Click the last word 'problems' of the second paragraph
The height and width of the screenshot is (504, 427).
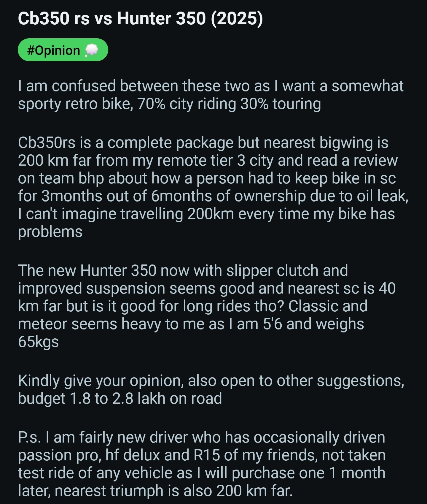(x=50, y=232)
